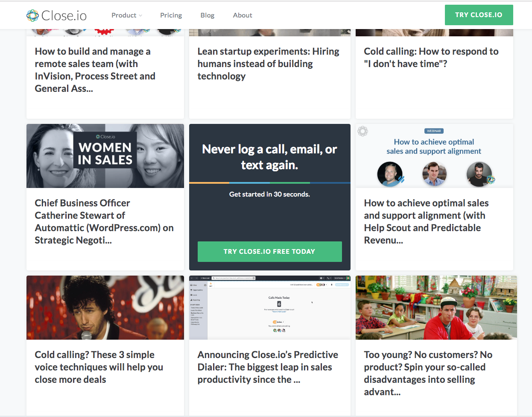Click the singer with microphone thumbnail
This screenshot has height=417, width=532.
105,308
